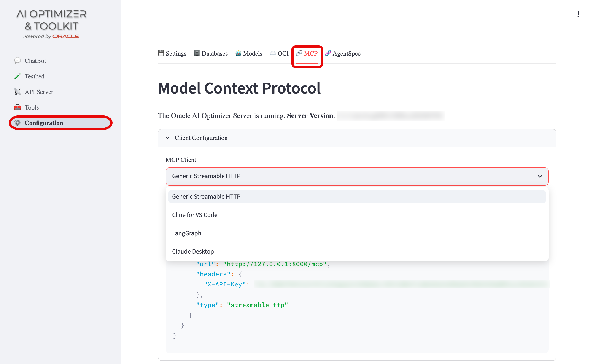Click the "type": "streamableHttp" line
593x364 pixels.
(x=242, y=305)
